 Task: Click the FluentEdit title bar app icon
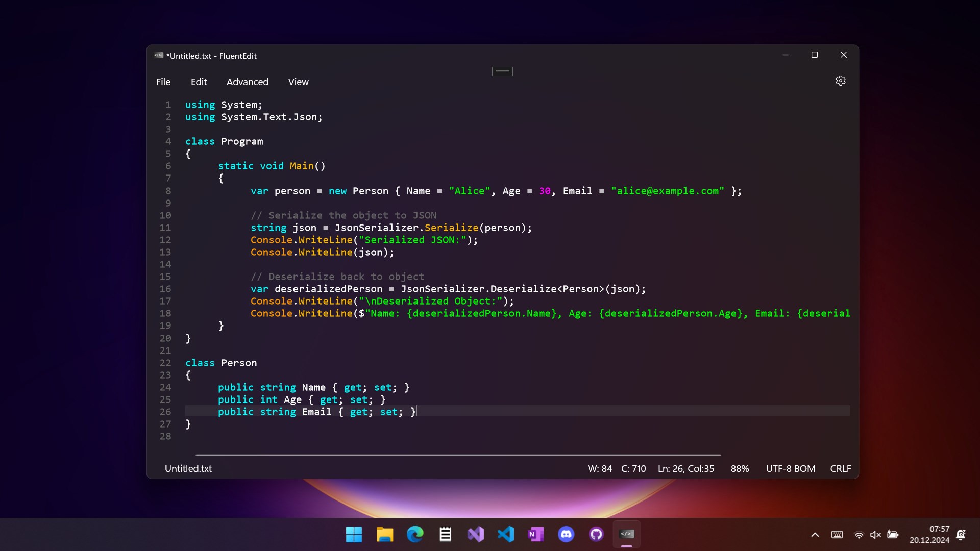click(159, 56)
